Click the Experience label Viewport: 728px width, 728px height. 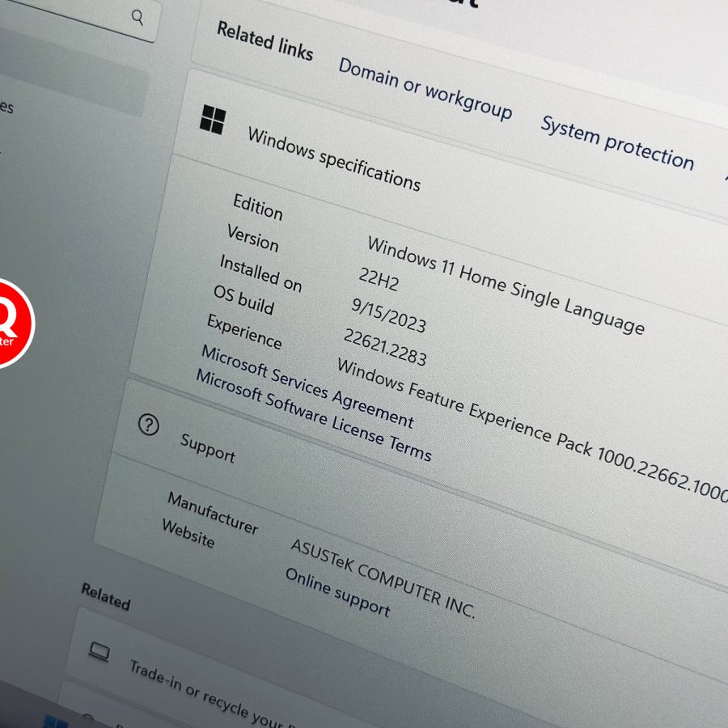[244, 332]
